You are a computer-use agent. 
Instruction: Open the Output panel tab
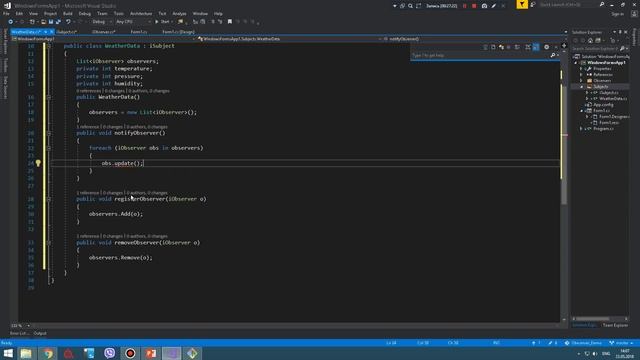point(40,333)
